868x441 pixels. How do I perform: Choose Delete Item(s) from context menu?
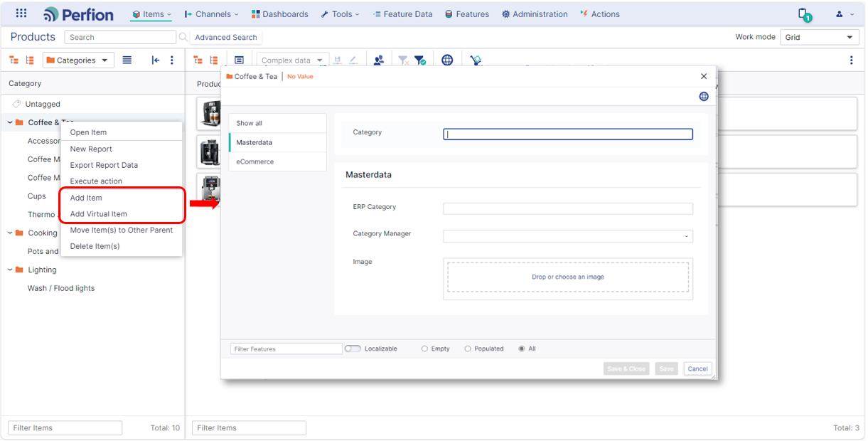point(95,246)
